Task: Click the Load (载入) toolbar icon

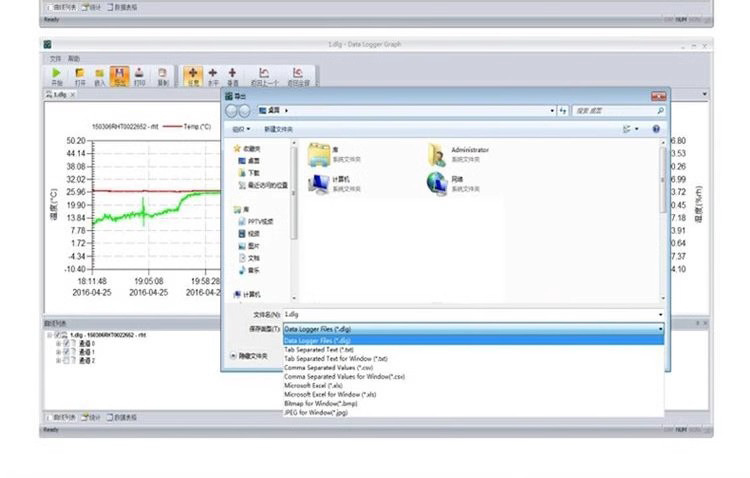Action: coord(99,76)
